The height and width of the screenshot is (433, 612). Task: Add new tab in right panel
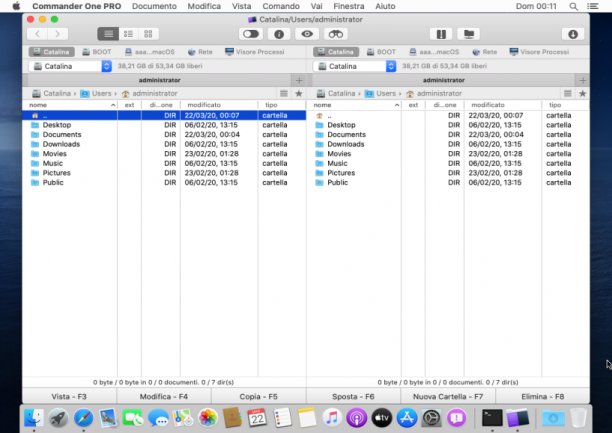point(583,80)
